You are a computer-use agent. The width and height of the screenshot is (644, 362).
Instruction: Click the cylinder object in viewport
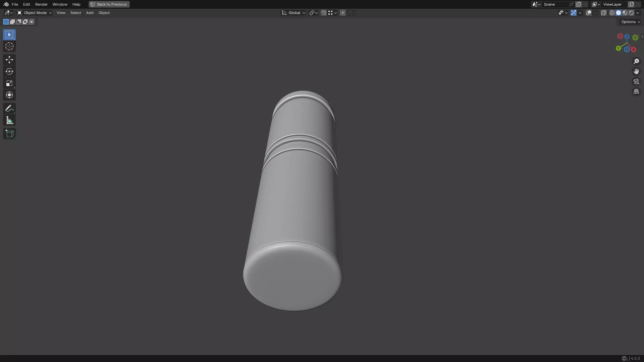295,201
